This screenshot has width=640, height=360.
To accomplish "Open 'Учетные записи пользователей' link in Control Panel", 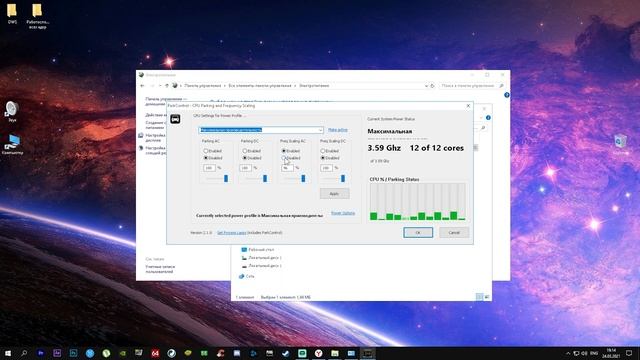I will (x=160, y=269).
